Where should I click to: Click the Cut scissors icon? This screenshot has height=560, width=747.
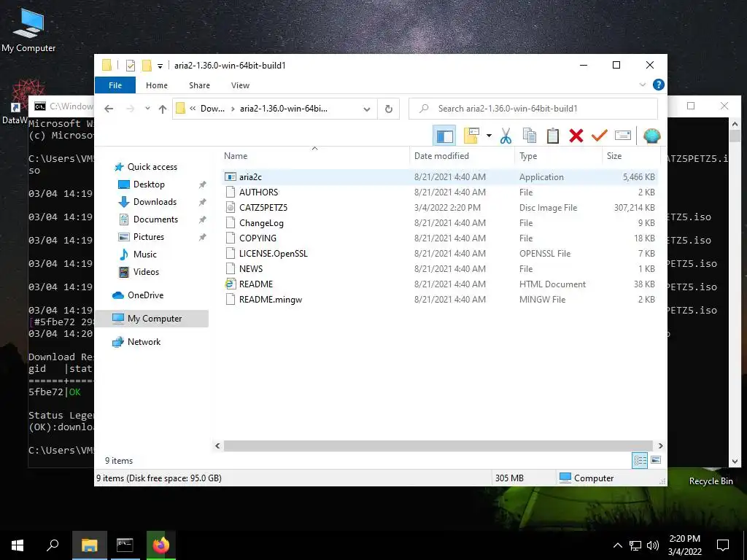[x=506, y=136]
